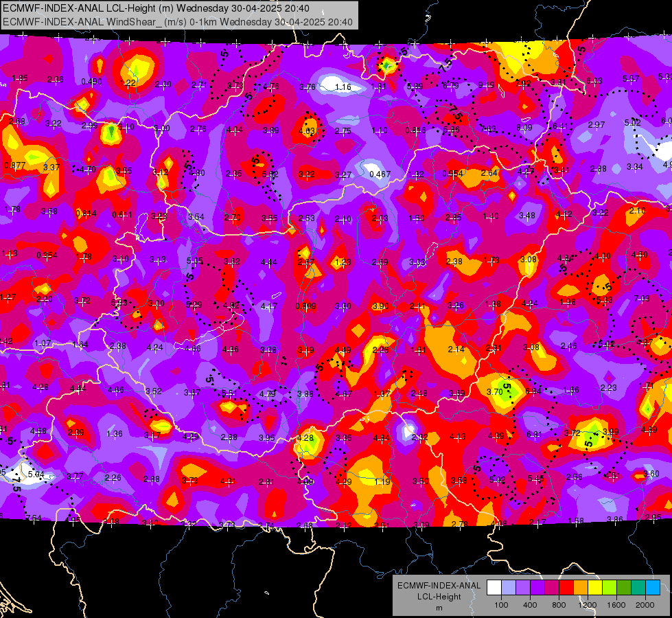This screenshot has width=672, height=618.
Task: Pick the dark green legend swatch
Action: (624, 587)
